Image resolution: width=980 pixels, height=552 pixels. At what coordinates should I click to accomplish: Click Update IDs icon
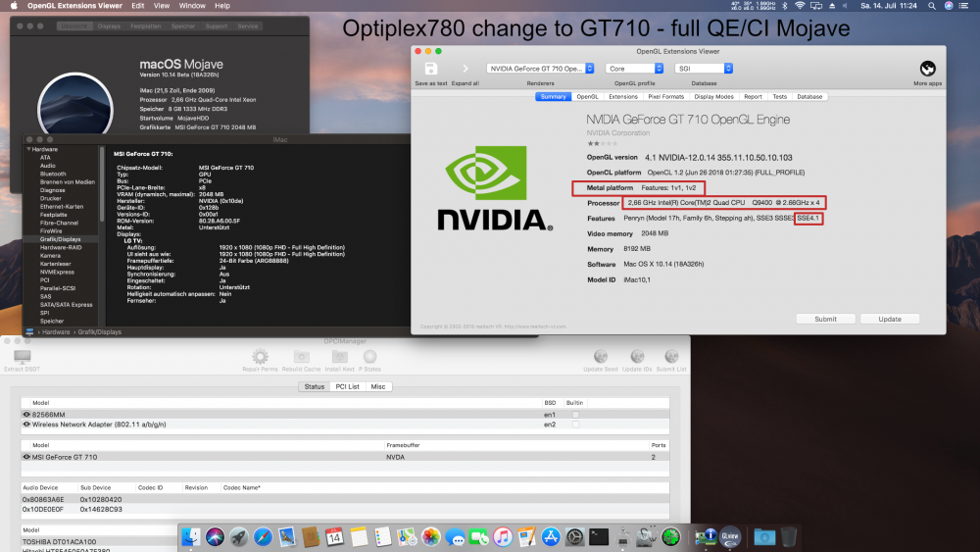pyautogui.click(x=637, y=356)
